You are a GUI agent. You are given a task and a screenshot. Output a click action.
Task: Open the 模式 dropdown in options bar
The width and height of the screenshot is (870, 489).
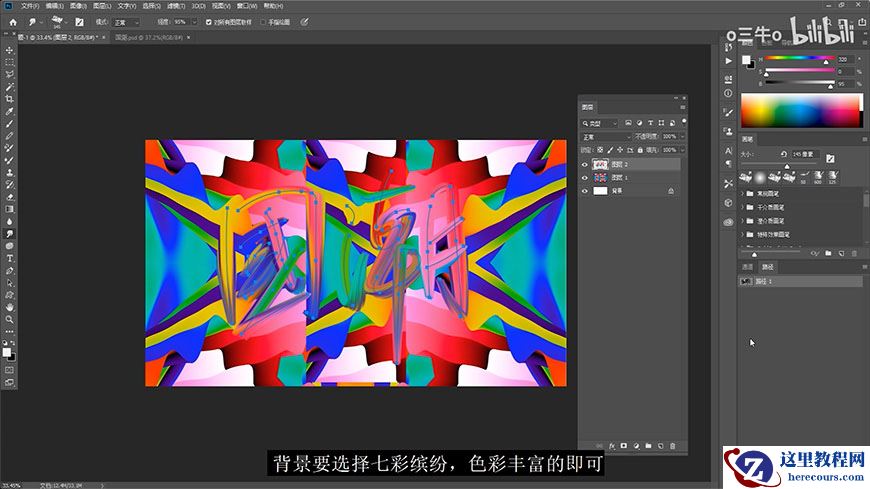pyautogui.click(x=126, y=22)
